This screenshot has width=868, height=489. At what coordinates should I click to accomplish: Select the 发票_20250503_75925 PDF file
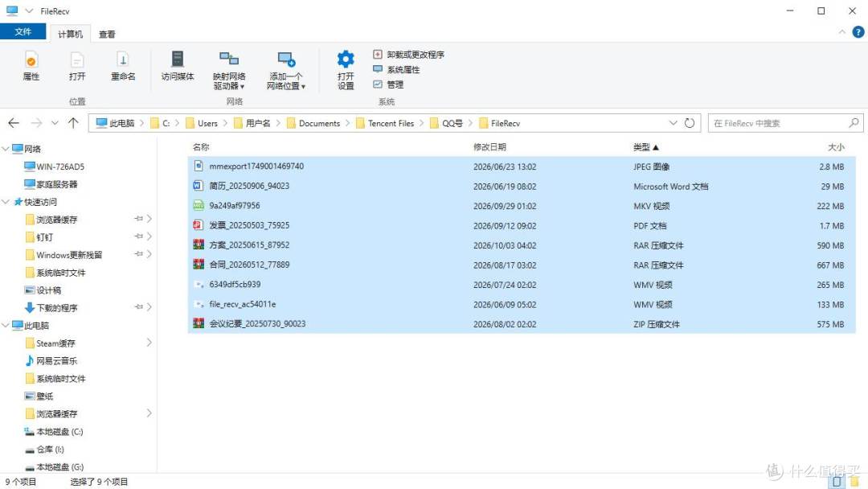tap(522, 225)
